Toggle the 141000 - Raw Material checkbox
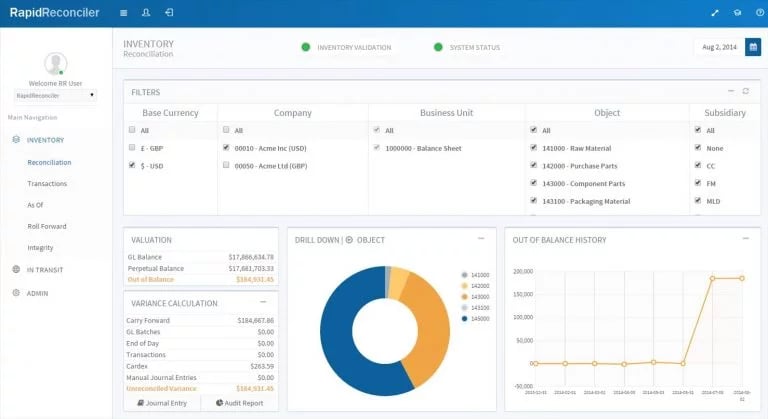Viewport: 768px width, 419px height. pos(533,147)
